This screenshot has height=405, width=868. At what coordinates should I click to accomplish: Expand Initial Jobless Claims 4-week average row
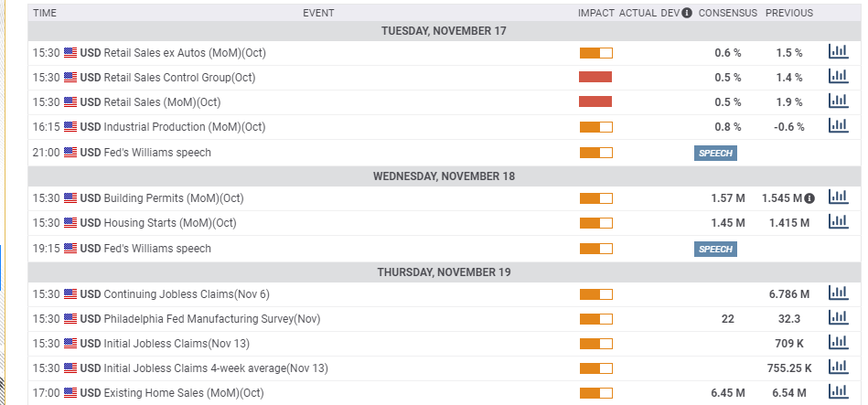(441, 368)
